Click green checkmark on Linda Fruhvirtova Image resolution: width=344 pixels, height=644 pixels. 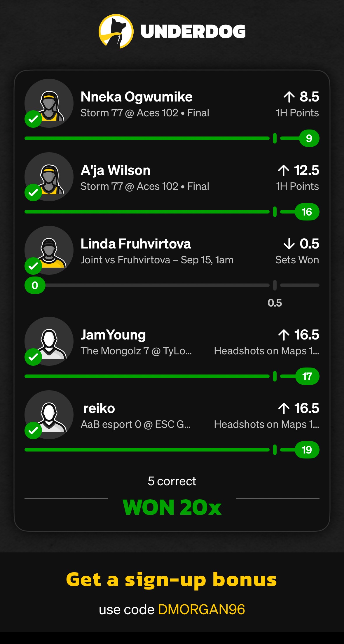[33, 266]
